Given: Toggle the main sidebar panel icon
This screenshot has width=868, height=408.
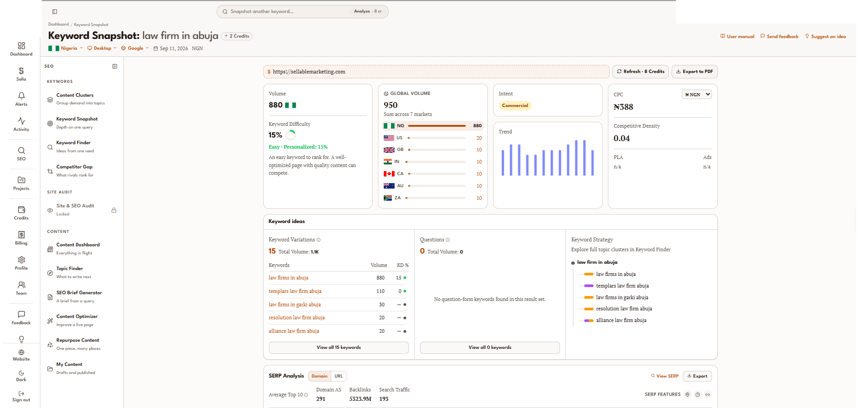Looking at the screenshot, I should click(55, 12).
